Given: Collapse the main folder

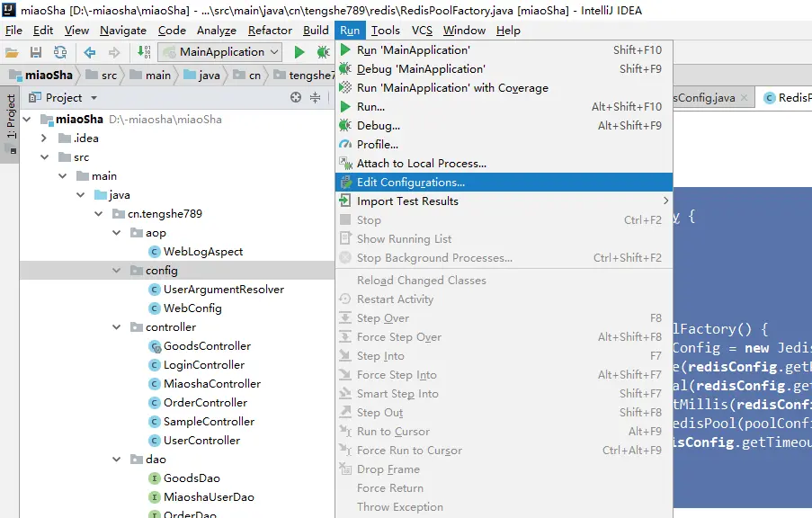Looking at the screenshot, I should pos(63,176).
